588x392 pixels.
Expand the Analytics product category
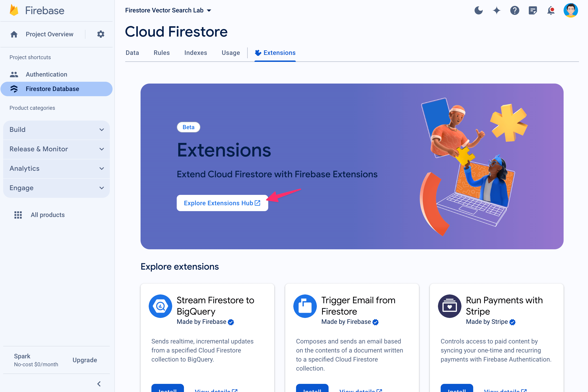pos(57,168)
